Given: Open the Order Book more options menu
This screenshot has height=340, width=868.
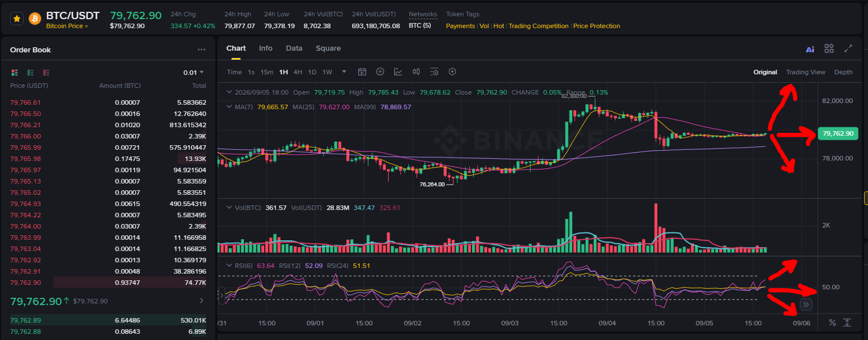Looking at the screenshot, I should coord(202,50).
